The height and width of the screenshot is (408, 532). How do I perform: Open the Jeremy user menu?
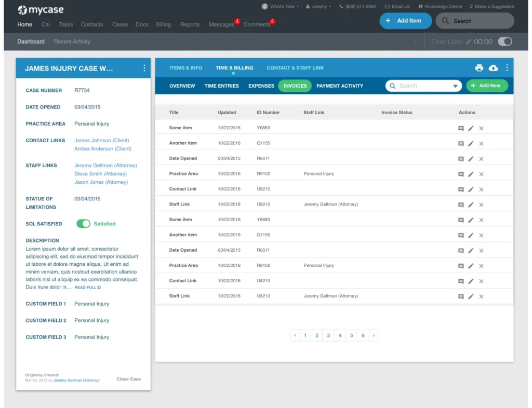pos(318,6)
